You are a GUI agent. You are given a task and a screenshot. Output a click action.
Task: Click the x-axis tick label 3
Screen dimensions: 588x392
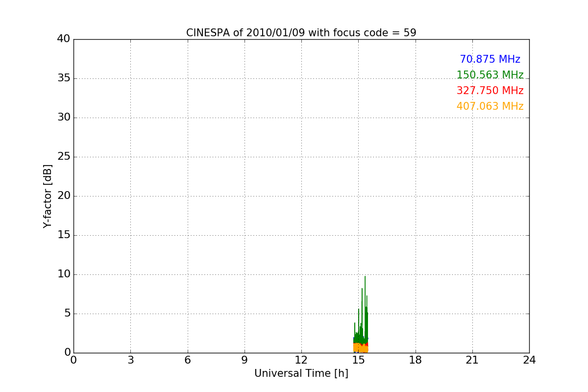point(130,360)
